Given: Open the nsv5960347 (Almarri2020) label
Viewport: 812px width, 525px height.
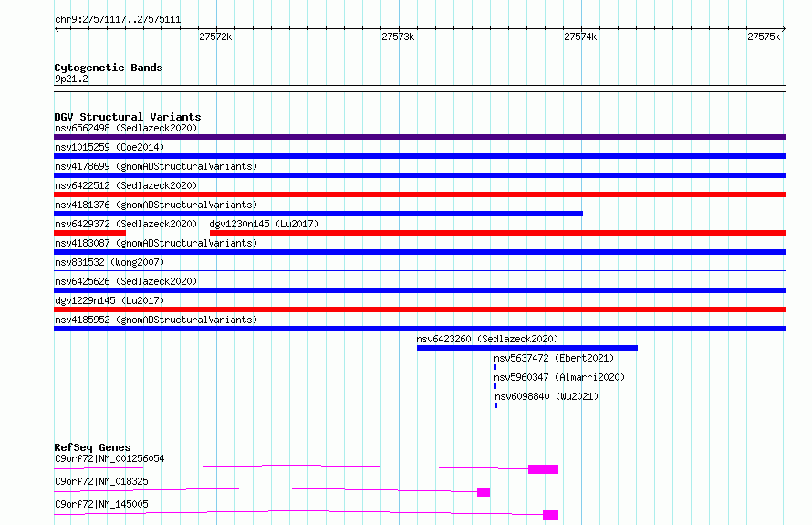Looking at the screenshot, I should click(x=559, y=377).
